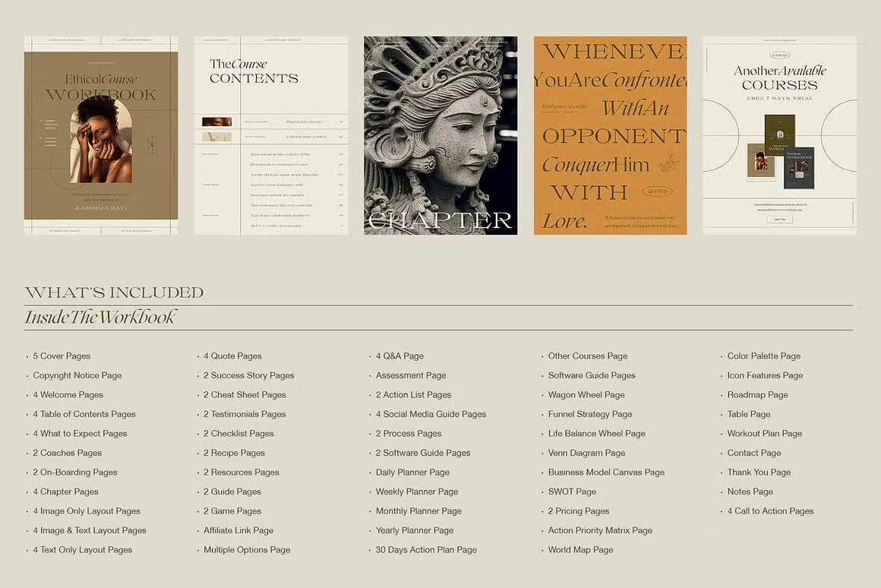Image resolution: width=881 pixels, height=588 pixels.
Task: Click "Contact Page" item
Action: [x=754, y=453]
